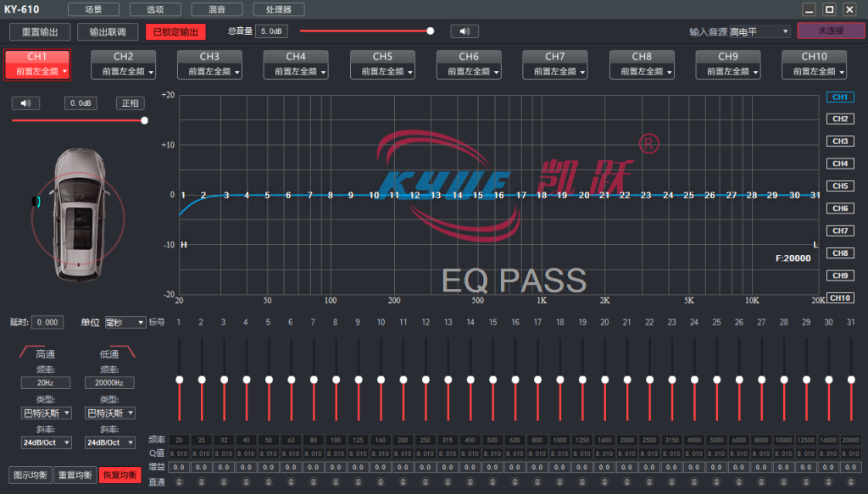Screen dimensions: 868x494
Task: Click the 频率 cell showing 315
Action: pyautogui.click(x=448, y=441)
